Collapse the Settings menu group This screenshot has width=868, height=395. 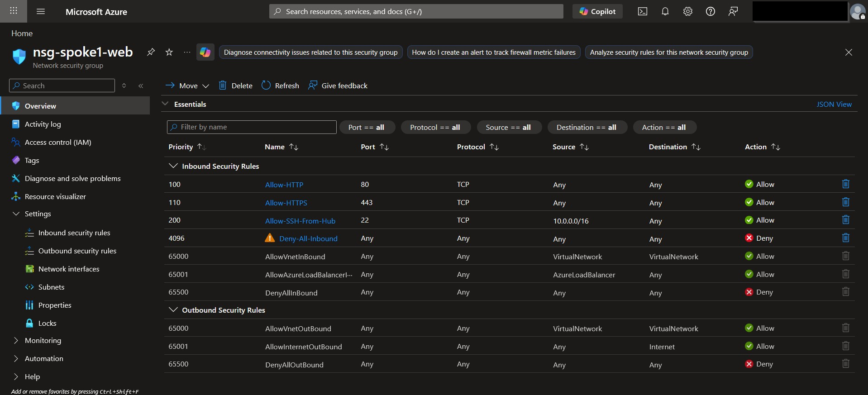coord(16,214)
